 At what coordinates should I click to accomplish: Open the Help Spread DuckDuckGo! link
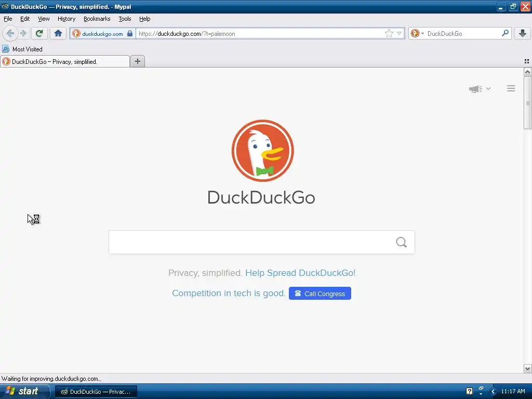[x=300, y=273]
